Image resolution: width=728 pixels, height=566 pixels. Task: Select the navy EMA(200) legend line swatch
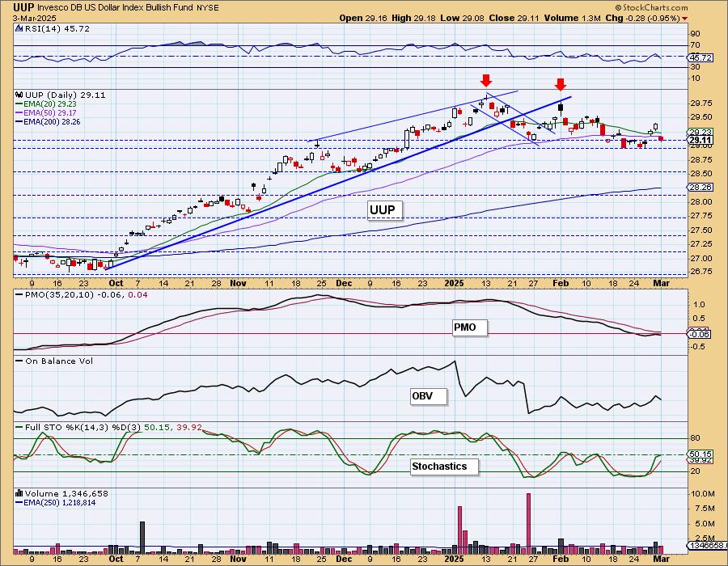pos(19,121)
